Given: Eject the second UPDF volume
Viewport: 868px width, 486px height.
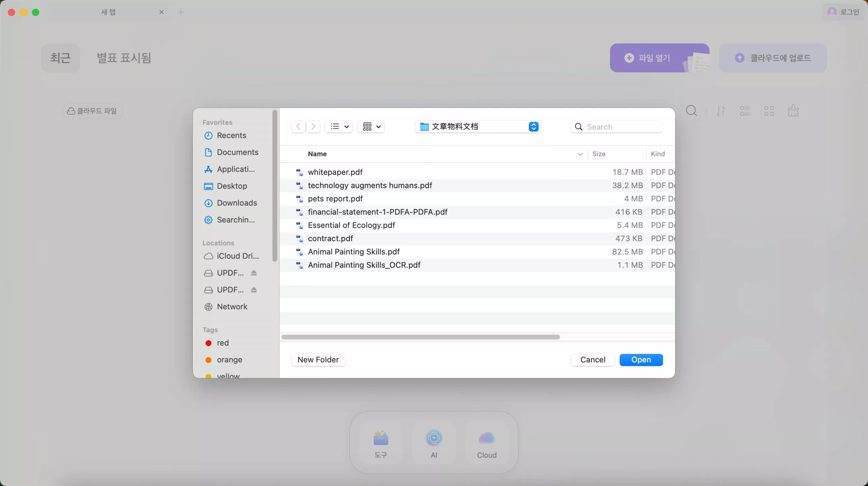Looking at the screenshot, I should pyautogui.click(x=254, y=290).
